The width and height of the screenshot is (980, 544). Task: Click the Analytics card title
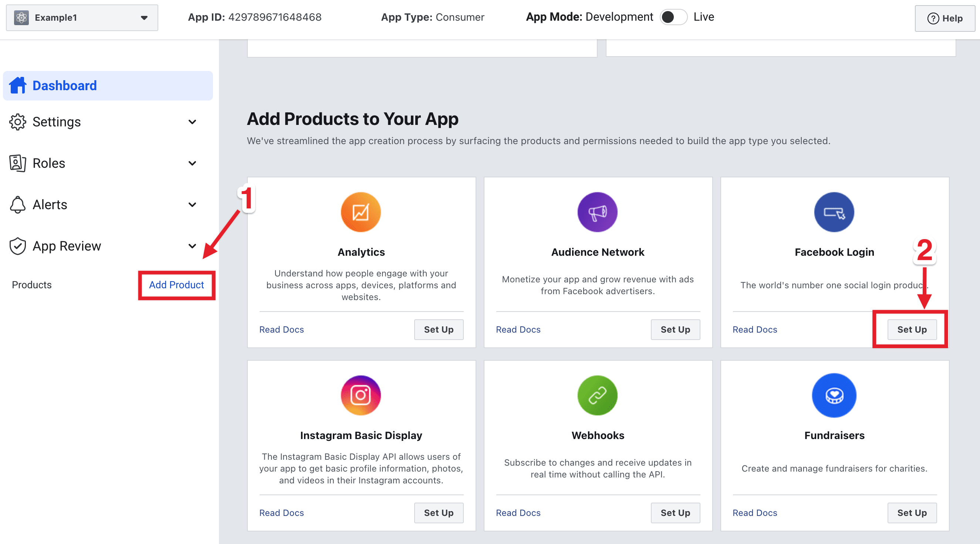pyautogui.click(x=361, y=252)
